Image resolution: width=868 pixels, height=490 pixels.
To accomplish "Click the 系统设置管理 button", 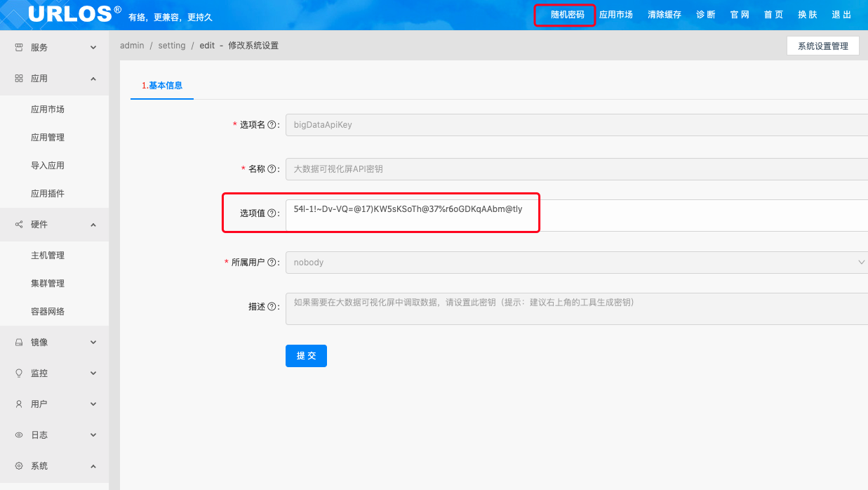I will point(822,46).
